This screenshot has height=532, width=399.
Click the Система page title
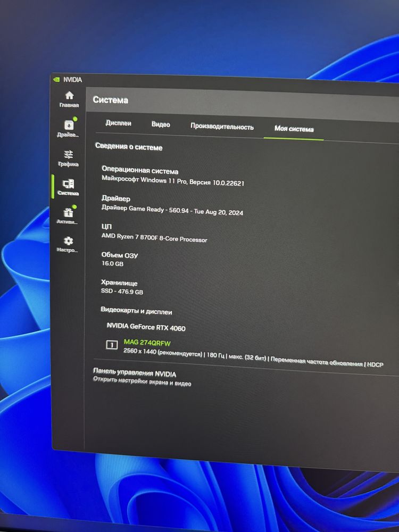pyautogui.click(x=110, y=100)
